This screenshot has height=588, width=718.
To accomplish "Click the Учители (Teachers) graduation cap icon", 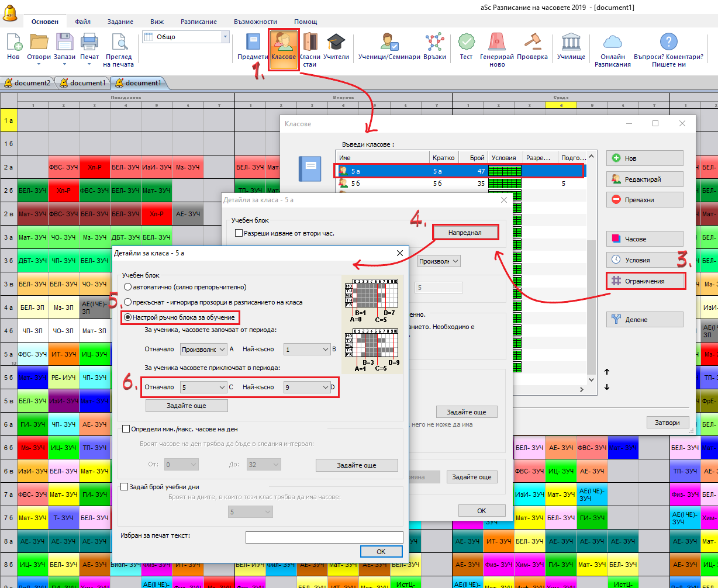I will click(x=336, y=43).
